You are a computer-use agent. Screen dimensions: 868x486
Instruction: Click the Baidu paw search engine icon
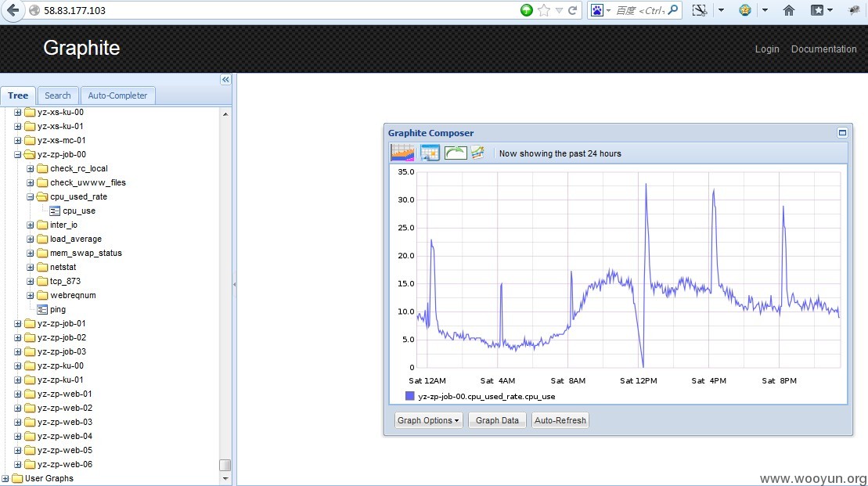coord(596,10)
